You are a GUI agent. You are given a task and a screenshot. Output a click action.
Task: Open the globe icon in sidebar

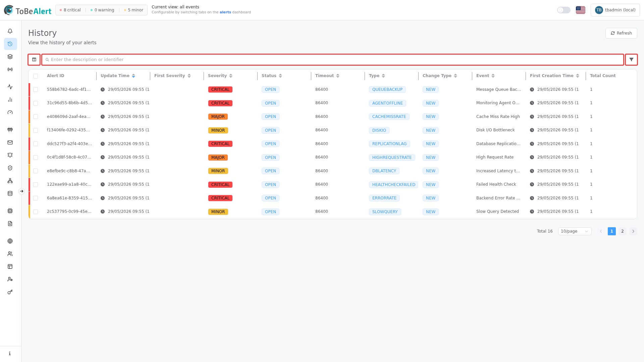[x=10, y=241]
